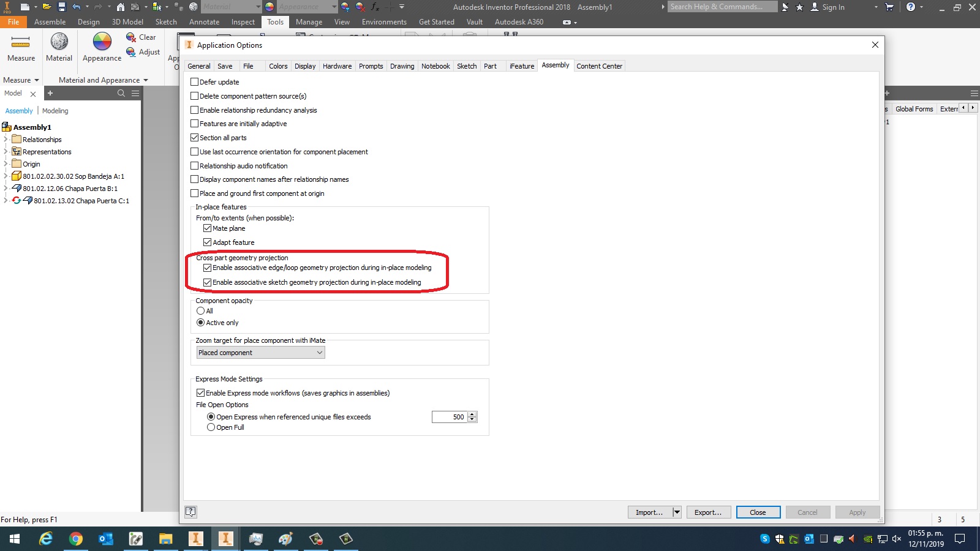Click the Apply button
The height and width of the screenshot is (551, 980).
pos(857,512)
